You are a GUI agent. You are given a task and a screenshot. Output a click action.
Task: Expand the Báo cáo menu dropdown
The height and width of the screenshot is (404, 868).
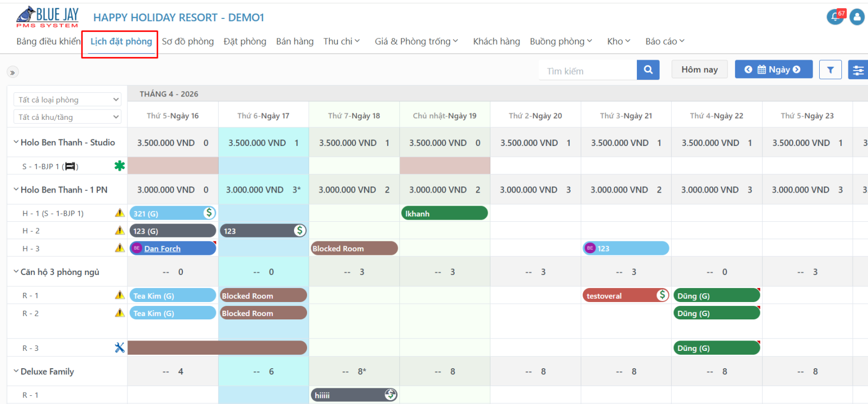(665, 41)
